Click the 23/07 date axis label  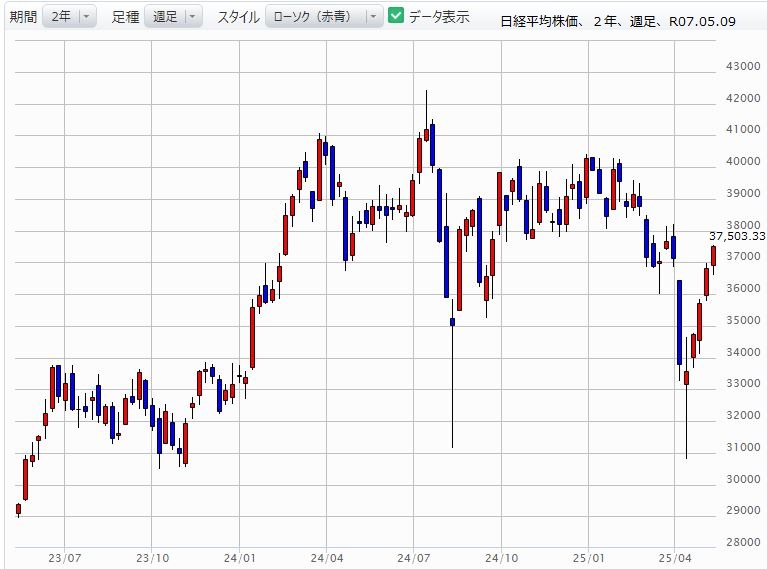[65, 558]
